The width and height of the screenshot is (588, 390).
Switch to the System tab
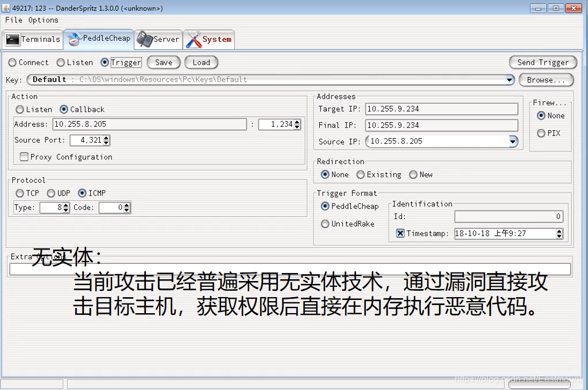click(x=209, y=40)
